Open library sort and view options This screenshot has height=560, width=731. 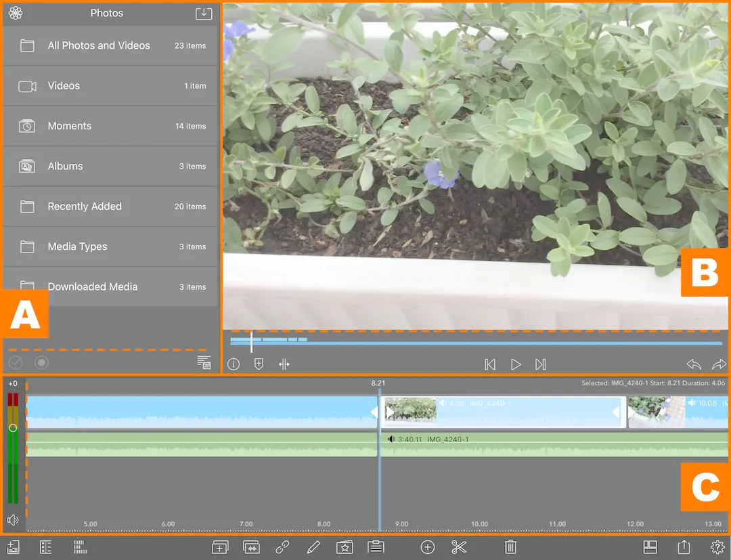[204, 363]
